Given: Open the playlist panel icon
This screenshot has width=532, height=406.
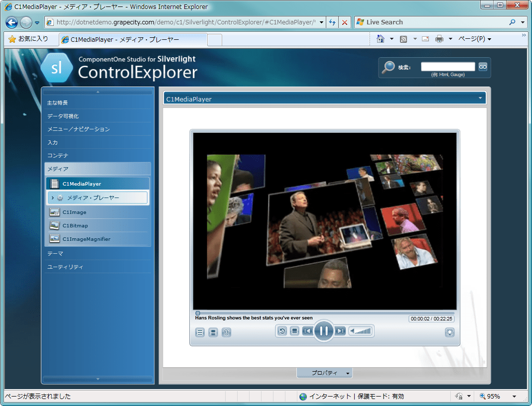Looking at the screenshot, I should pyautogui.click(x=199, y=332).
